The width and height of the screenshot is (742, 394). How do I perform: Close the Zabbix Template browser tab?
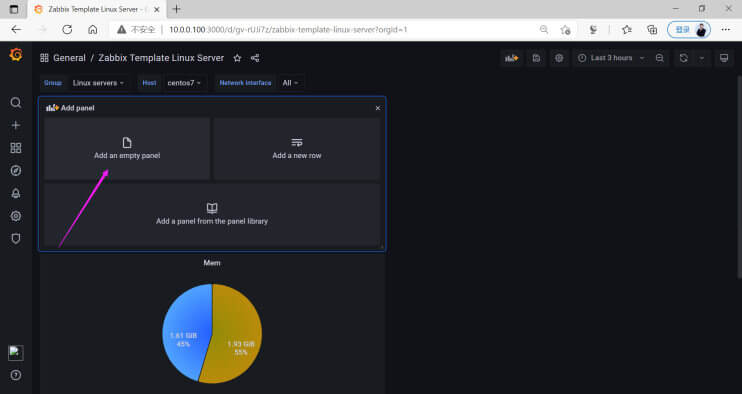(x=157, y=9)
